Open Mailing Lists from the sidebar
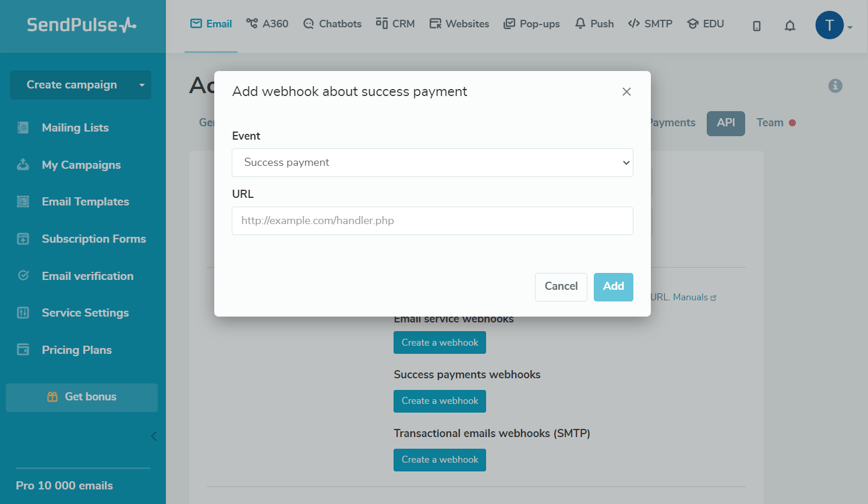868x504 pixels. click(75, 128)
